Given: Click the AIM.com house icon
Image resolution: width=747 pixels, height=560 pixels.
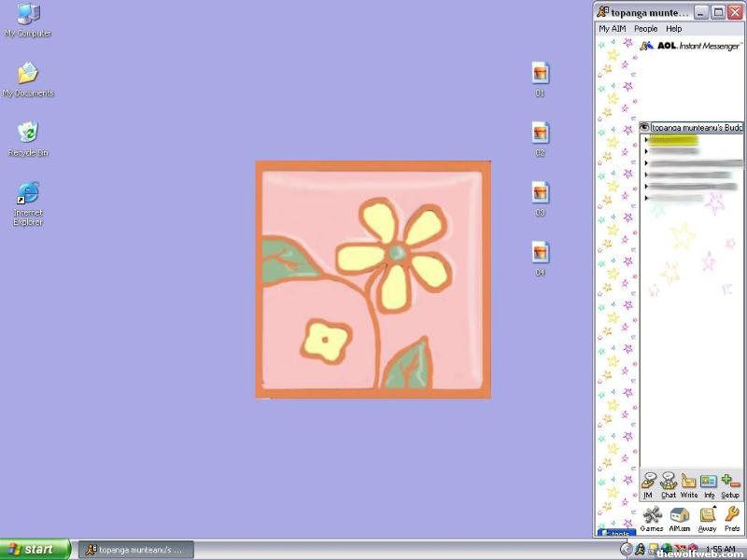Looking at the screenshot, I should (679, 517).
